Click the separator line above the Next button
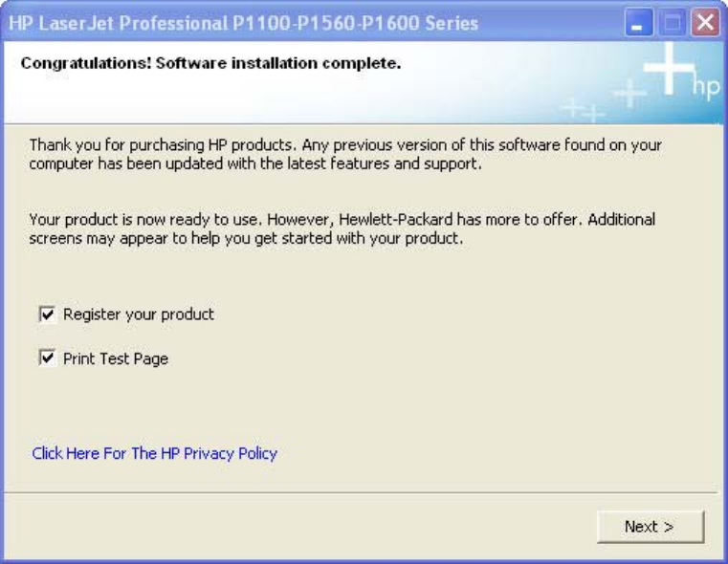Viewport: 728px width, 564px height. tap(364, 493)
